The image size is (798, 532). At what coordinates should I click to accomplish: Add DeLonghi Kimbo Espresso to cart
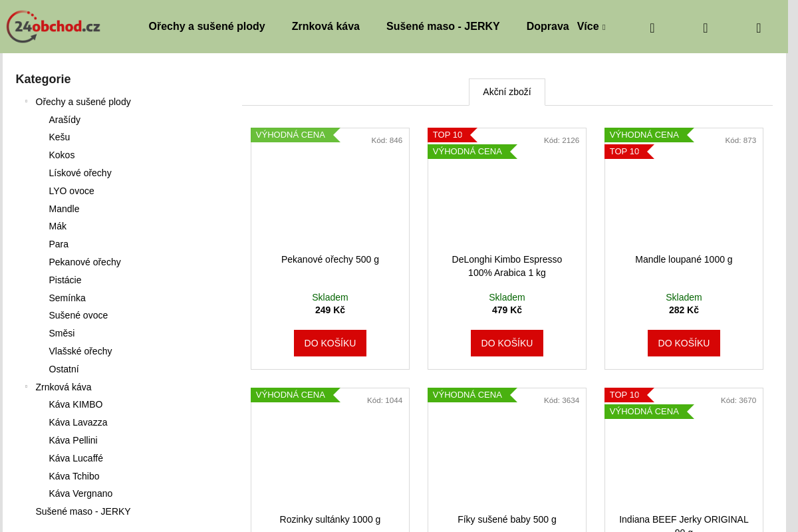click(507, 343)
